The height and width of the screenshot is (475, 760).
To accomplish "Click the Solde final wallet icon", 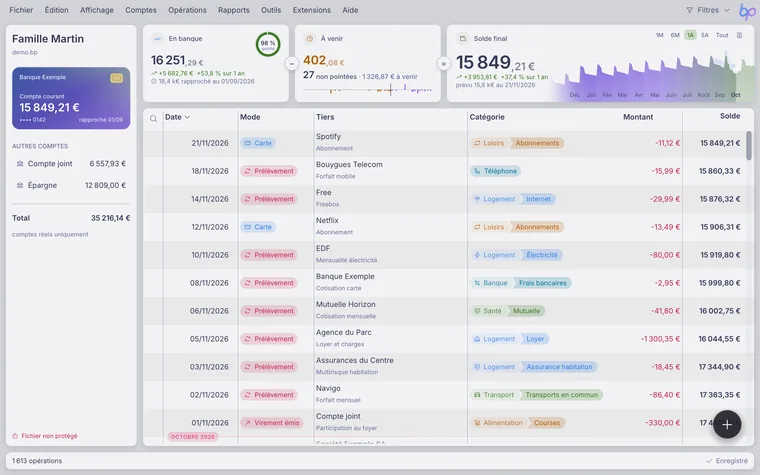I will (x=462, y=38).
